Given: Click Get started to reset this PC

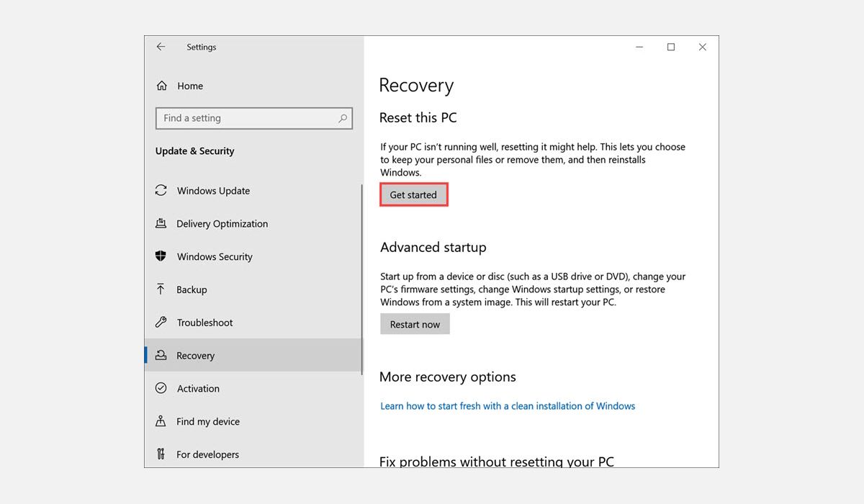Looking at the screenshot, I should coord(413,194).
